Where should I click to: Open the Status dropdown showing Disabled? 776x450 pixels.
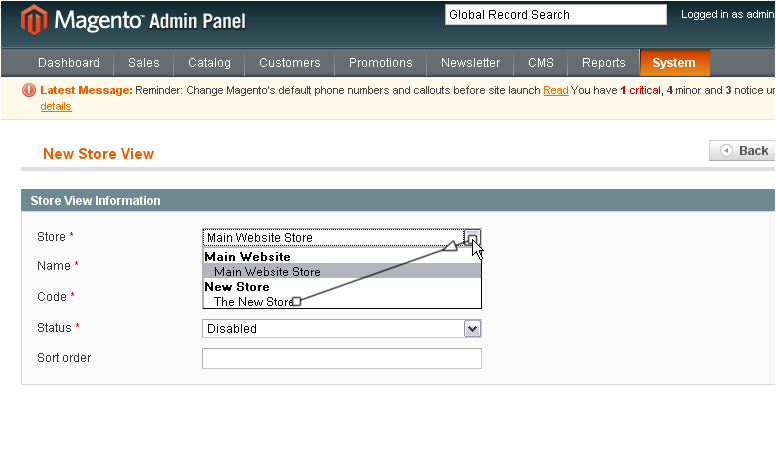341,329
